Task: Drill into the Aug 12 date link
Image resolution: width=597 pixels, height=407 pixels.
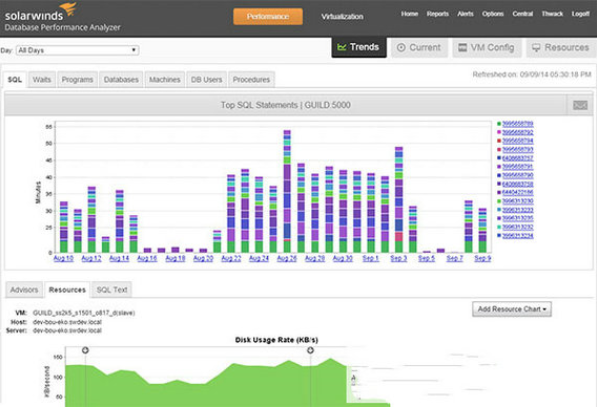Action: pos(91,258)
